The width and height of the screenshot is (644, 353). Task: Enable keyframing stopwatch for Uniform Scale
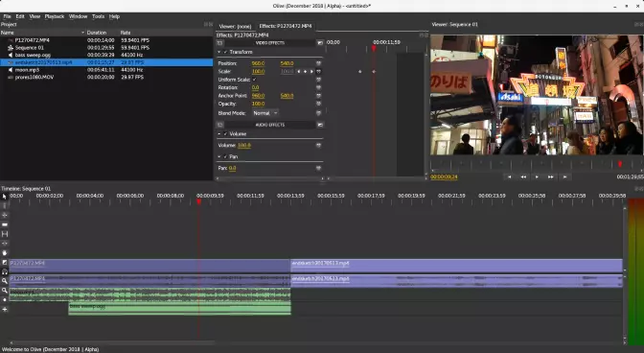coord(318,80)
